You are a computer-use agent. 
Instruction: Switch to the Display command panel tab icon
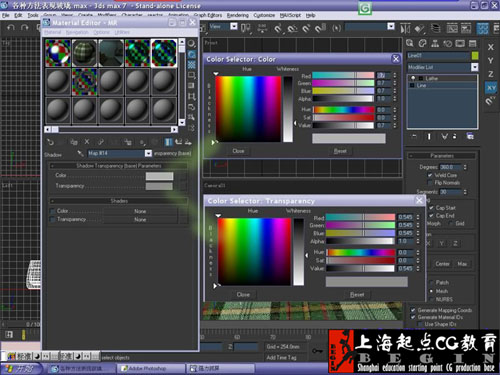pyautogui.click(x=460, y=43)
